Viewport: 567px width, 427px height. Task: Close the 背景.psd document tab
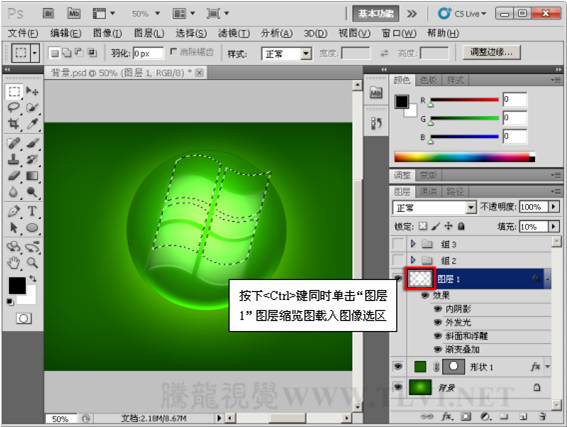[x=199, y=73]
